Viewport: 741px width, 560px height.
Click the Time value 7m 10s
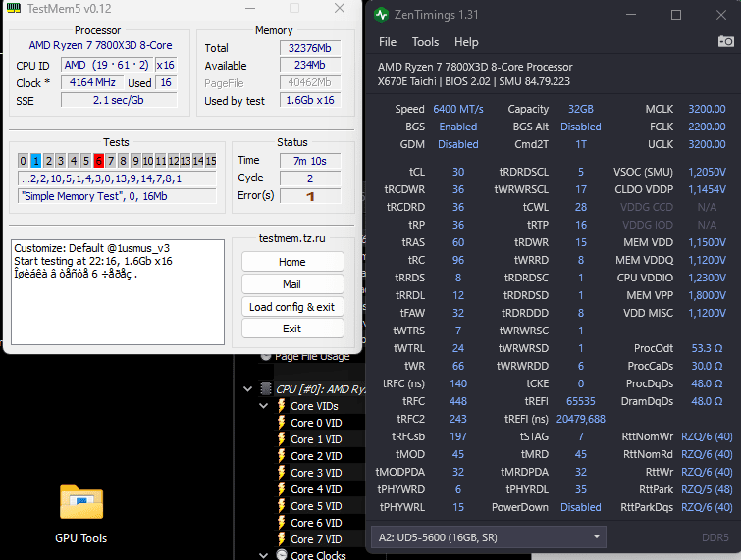click(x=310, y=161)
